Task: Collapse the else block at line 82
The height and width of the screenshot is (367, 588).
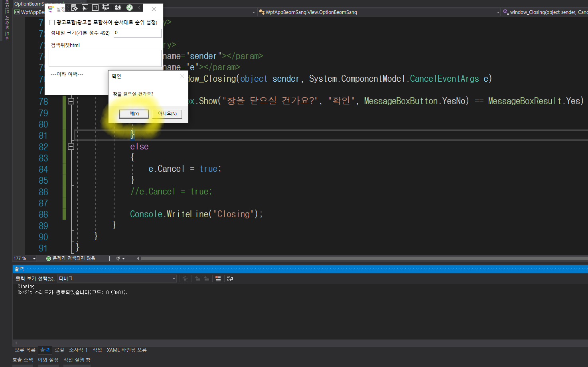Action: click(x=71, y=147)
